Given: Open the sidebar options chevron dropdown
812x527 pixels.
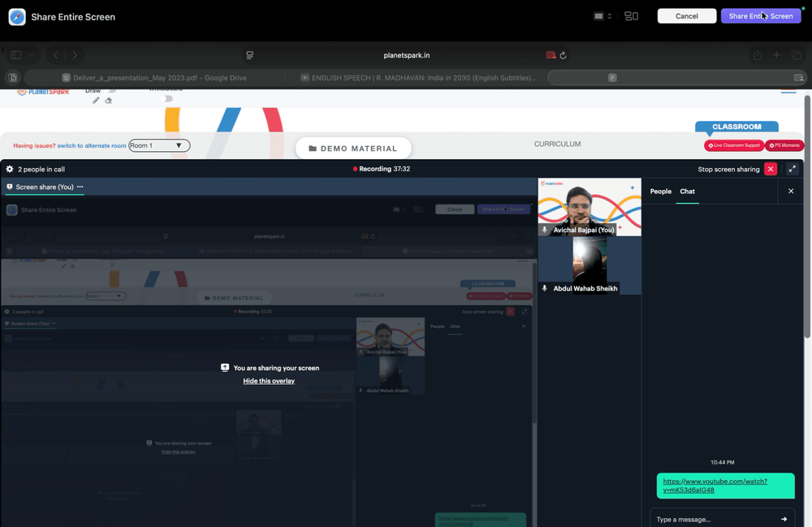Looking at the screenshot, I should 32,55.
